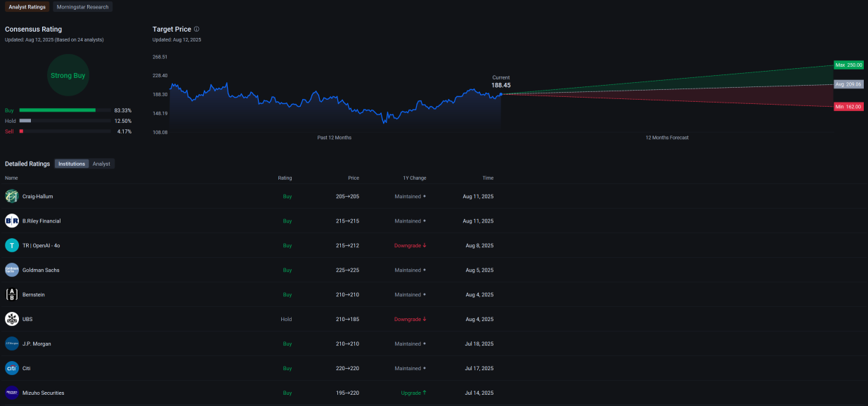
Task: Open the B.Riley Financial institution name
Action: tap(41, 221)
